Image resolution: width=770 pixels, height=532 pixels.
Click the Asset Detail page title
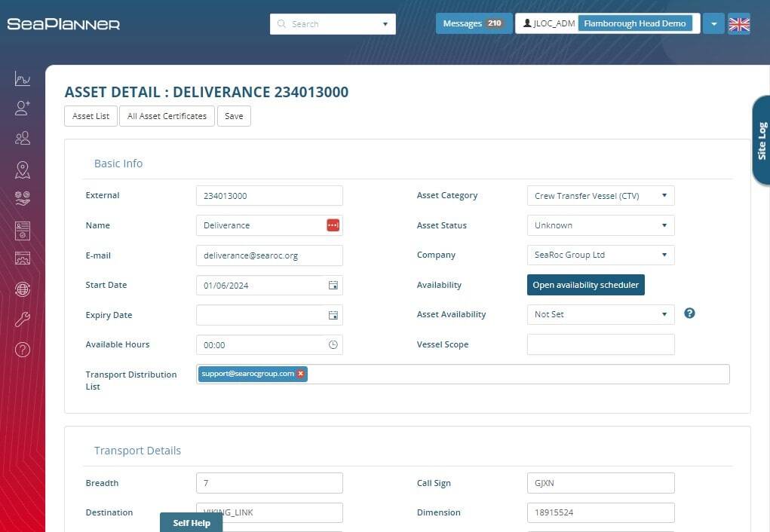[207, 92]
